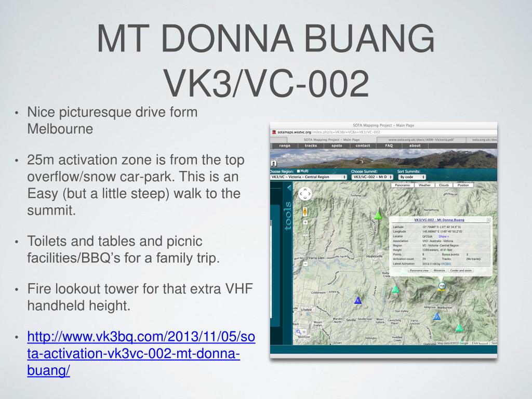Toggle the Panoramio map overlay
Screen dimensions: 532x399
(403, 185)
